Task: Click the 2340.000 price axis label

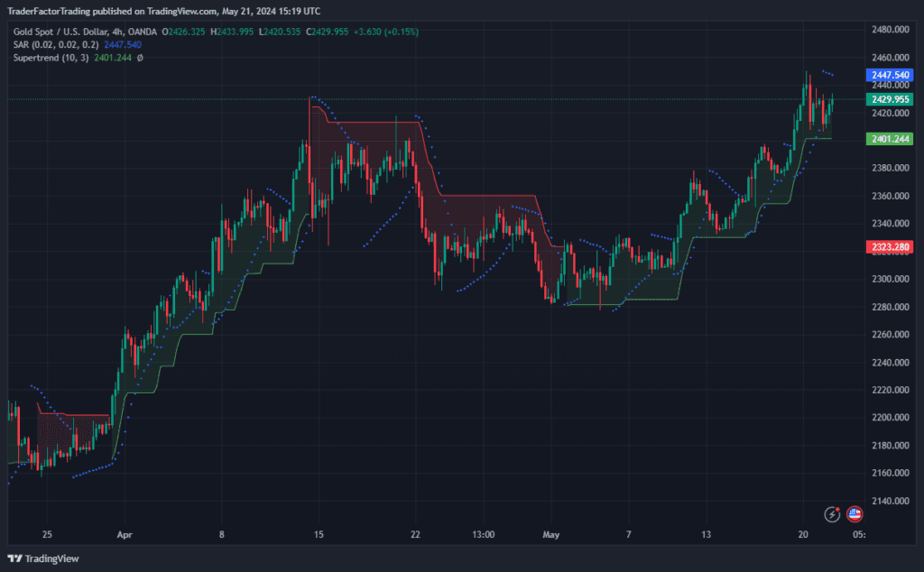Action: point(891,223)
